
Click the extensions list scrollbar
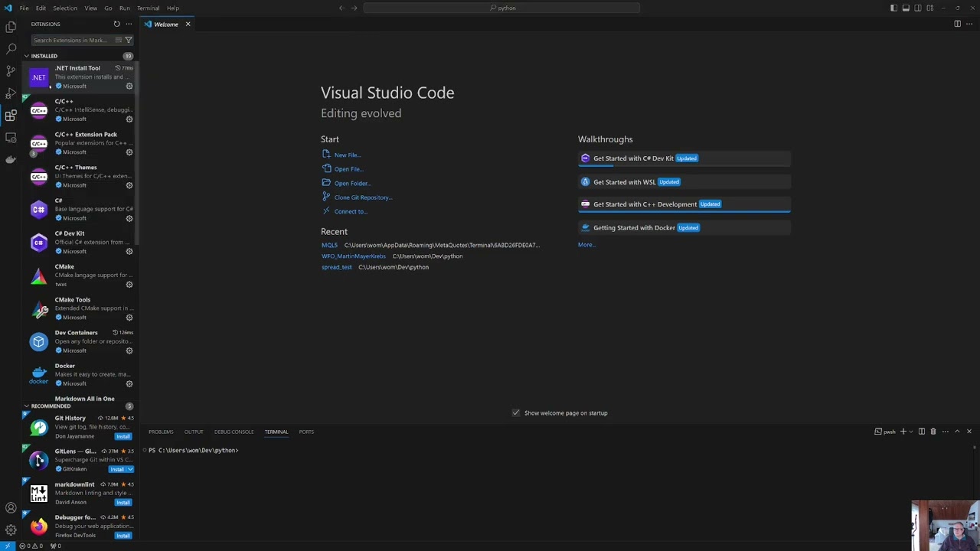click(137, 153)
